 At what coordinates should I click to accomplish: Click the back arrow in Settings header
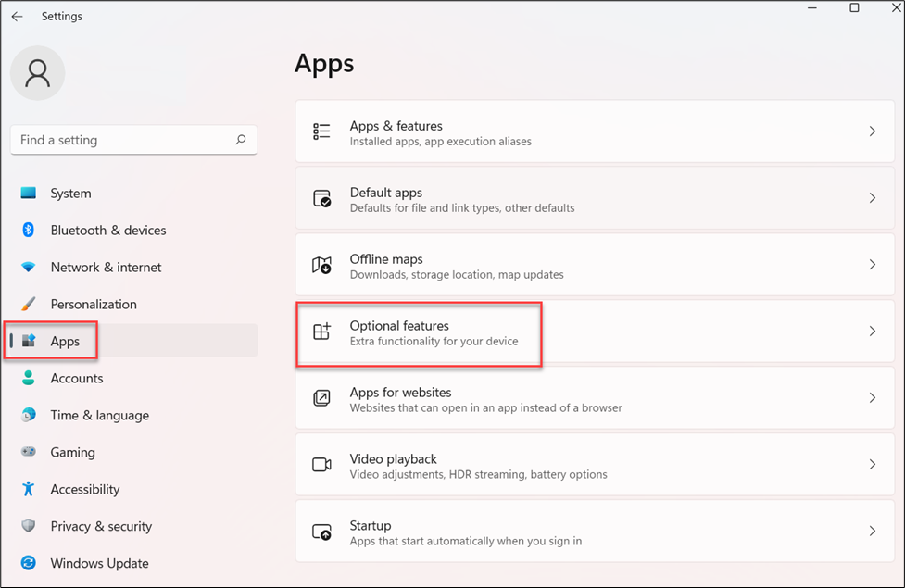pyautogui.click(x=18, y=16)
